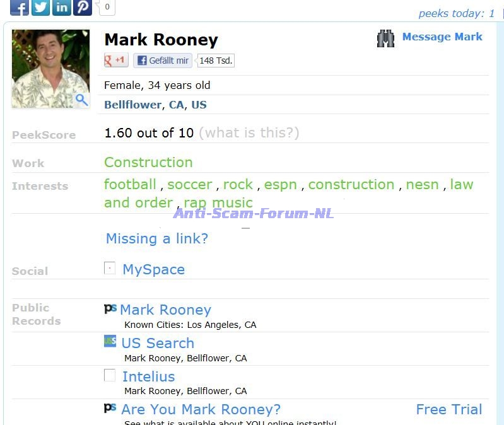
Task: Click the Free Trial link
Action: point(448,409)
